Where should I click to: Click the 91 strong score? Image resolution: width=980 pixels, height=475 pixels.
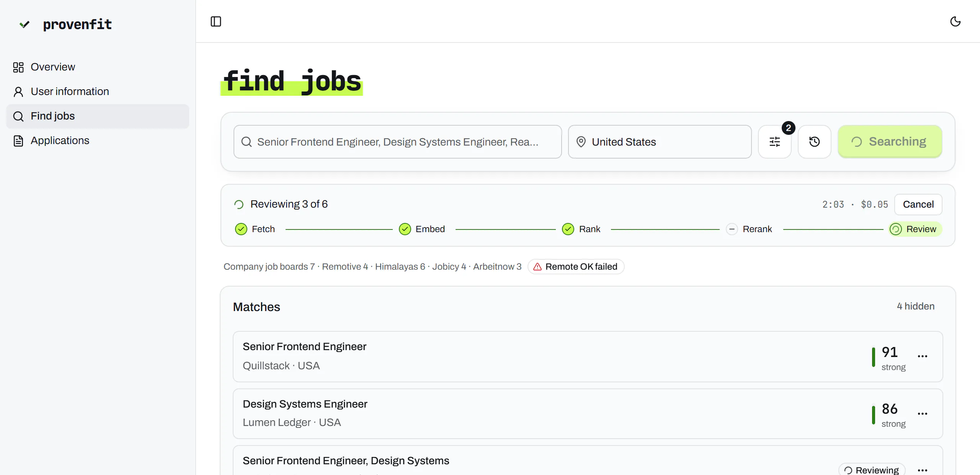(889, 358)
